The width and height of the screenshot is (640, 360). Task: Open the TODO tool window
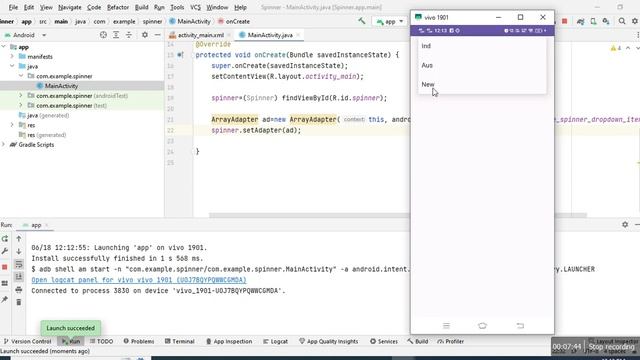point(101,341)
